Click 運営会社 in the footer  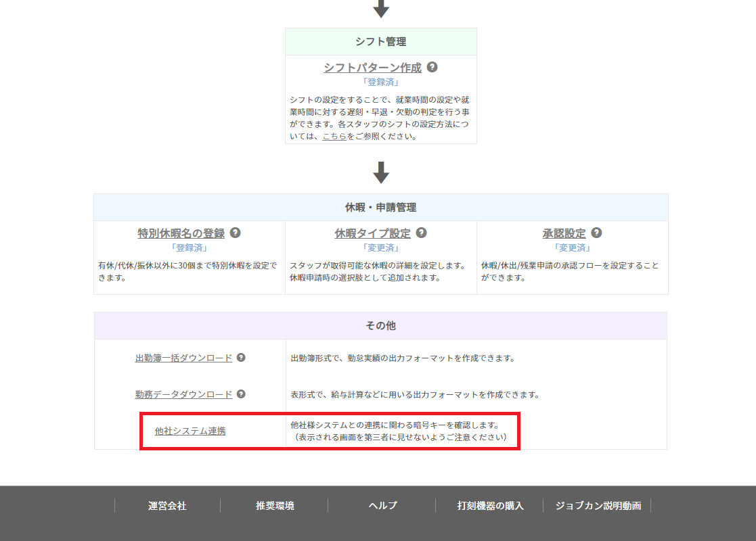[167, 506]
